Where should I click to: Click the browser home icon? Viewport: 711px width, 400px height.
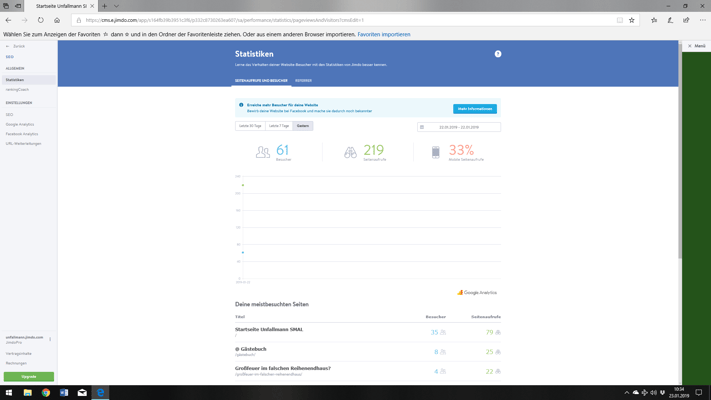click(57, 20)
